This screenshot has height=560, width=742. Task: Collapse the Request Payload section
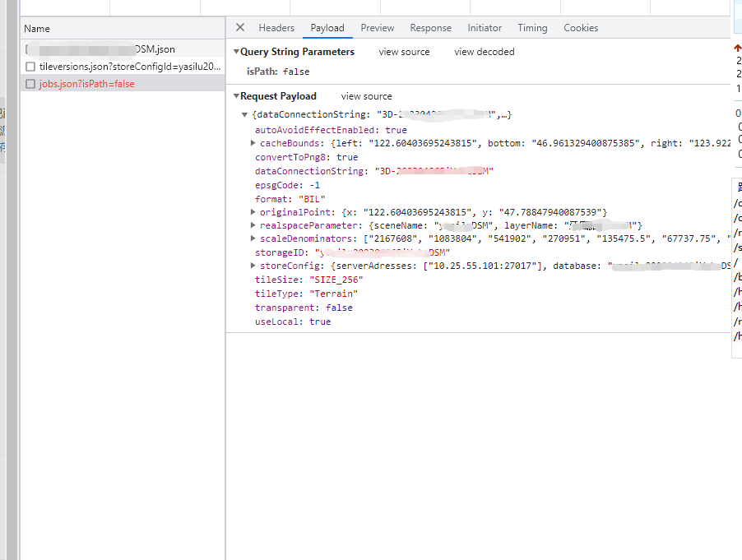[236, 96]
